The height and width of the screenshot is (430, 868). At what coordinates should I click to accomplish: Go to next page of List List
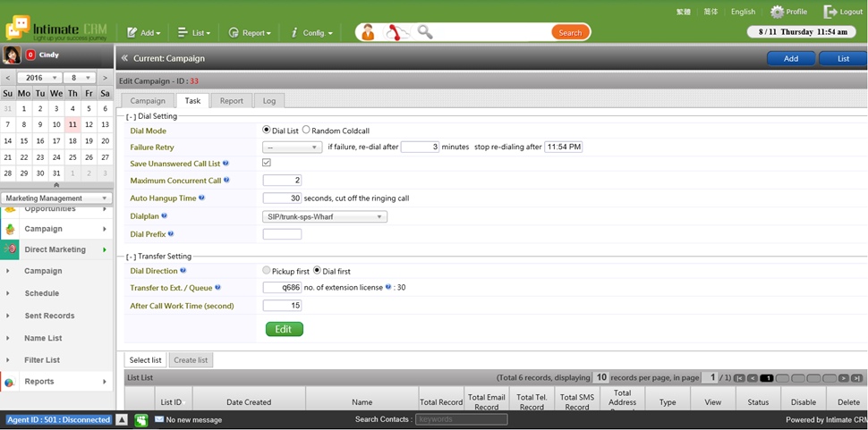click(843, 378)
